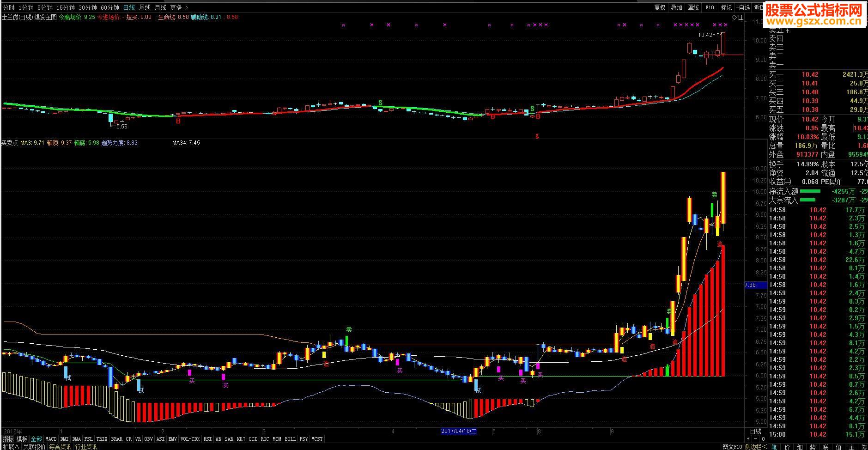Image resolution: width=868 pixels, height=450 pixels.
Task: Select the 细 tab in sidebar
Action: (x=800, y=447)
